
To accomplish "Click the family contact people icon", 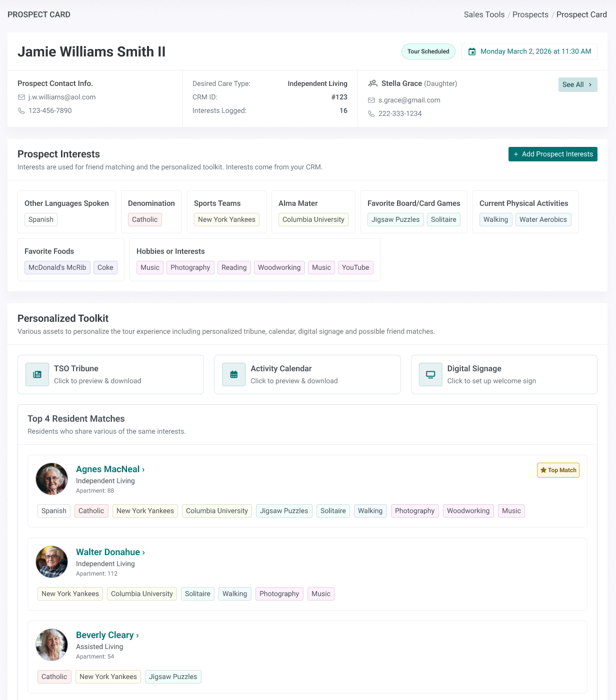I will pos(373,83).
